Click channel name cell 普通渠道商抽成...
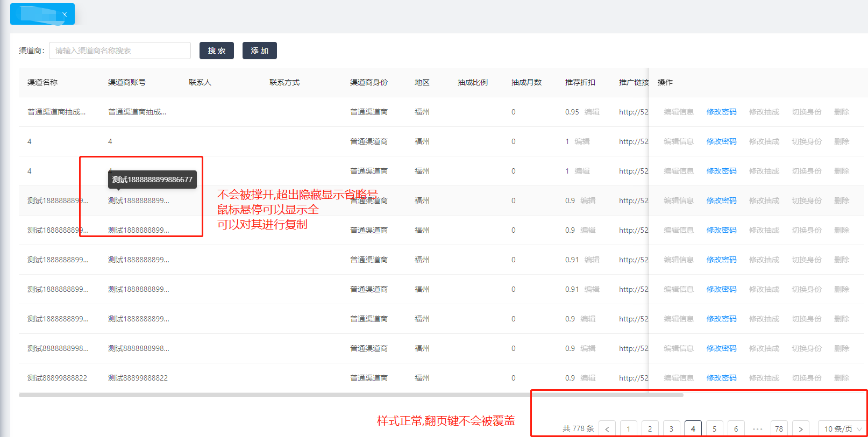 [x=56, y=112]
